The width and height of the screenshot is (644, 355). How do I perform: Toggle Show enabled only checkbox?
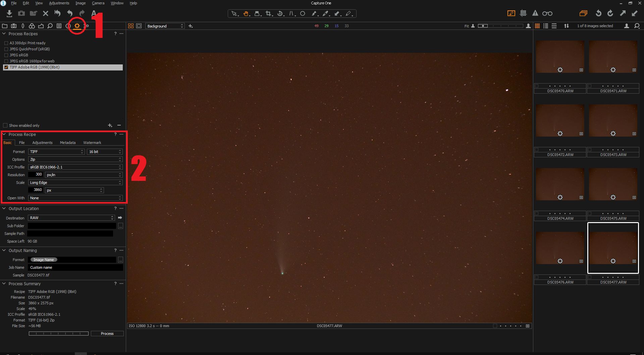(x=5, y=125)
